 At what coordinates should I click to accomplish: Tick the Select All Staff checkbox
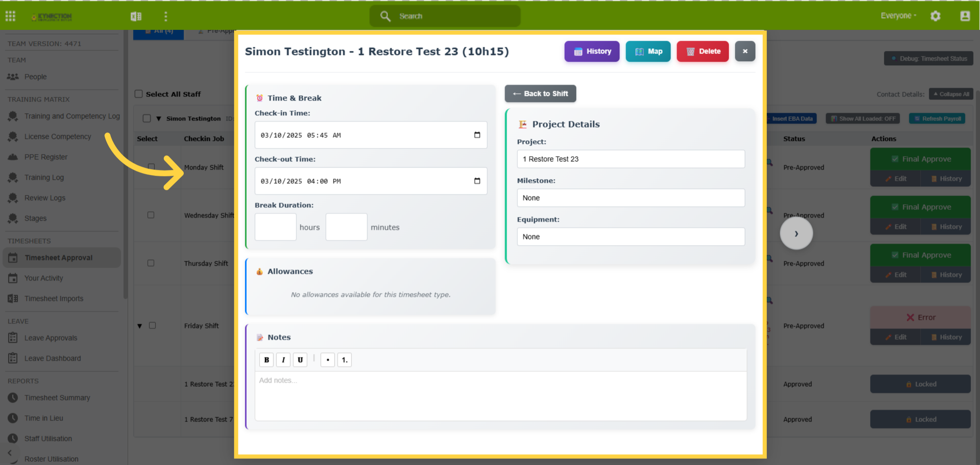click(x=139, y=94)
